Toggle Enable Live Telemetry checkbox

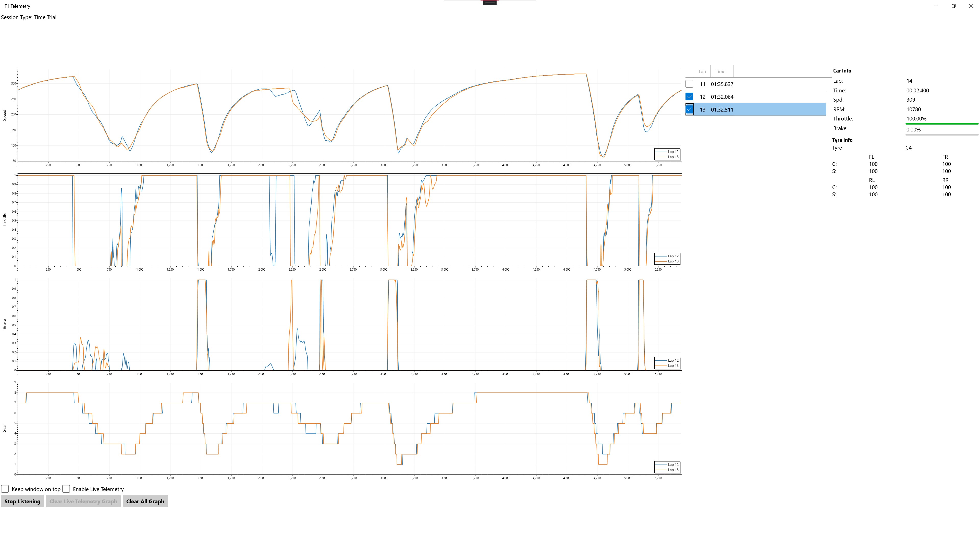pos(66,489)
